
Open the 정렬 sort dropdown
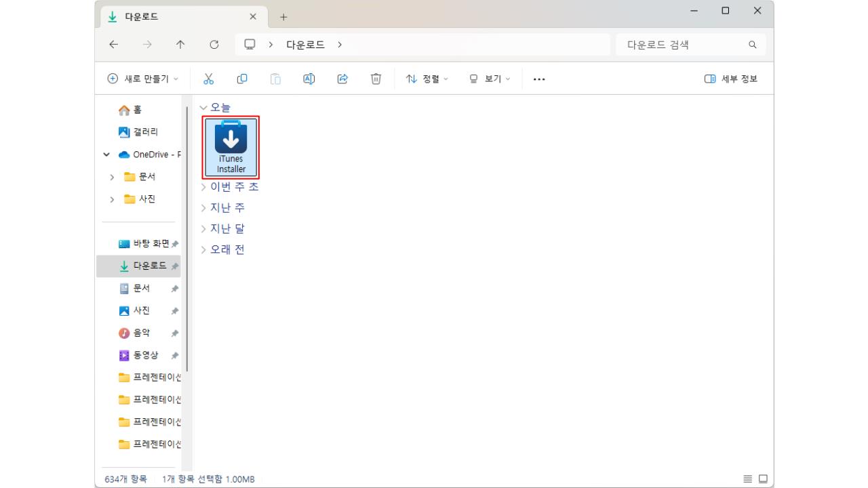click(427, 79)
